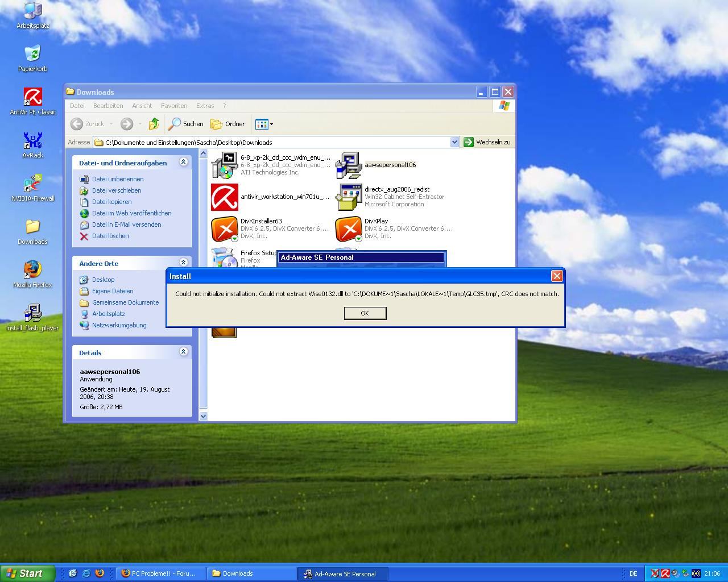Click the forward arrow in Explorer toolbar
This screenshot has width=728, height=582.
[127, 124]
